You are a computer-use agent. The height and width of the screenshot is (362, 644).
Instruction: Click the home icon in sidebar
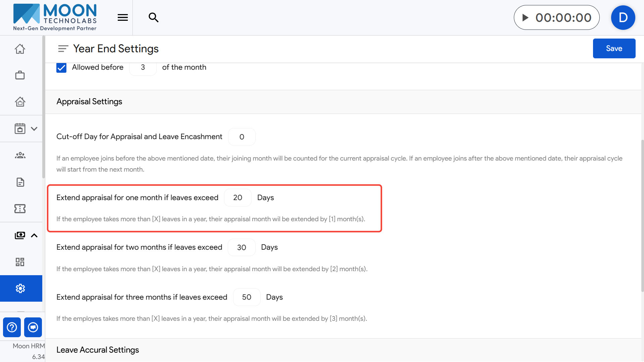tap(20, 49)
